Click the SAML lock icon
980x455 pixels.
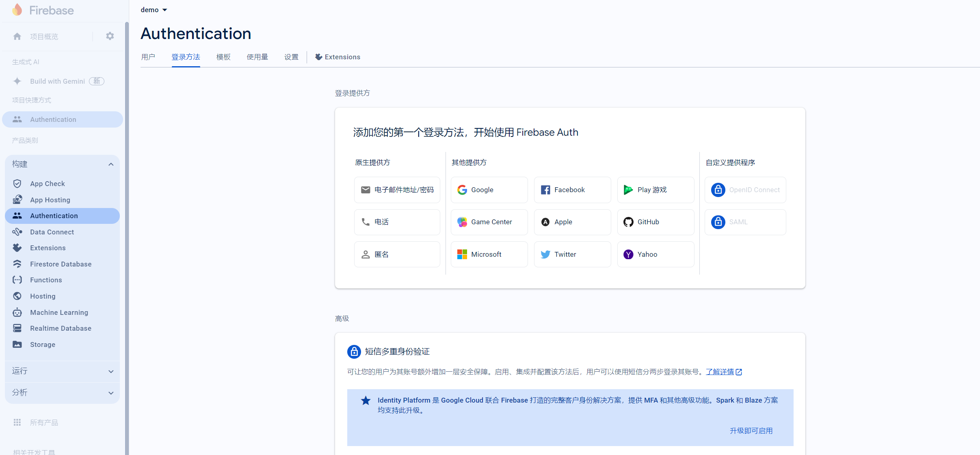pyautogui.click(x=718, y=222)
